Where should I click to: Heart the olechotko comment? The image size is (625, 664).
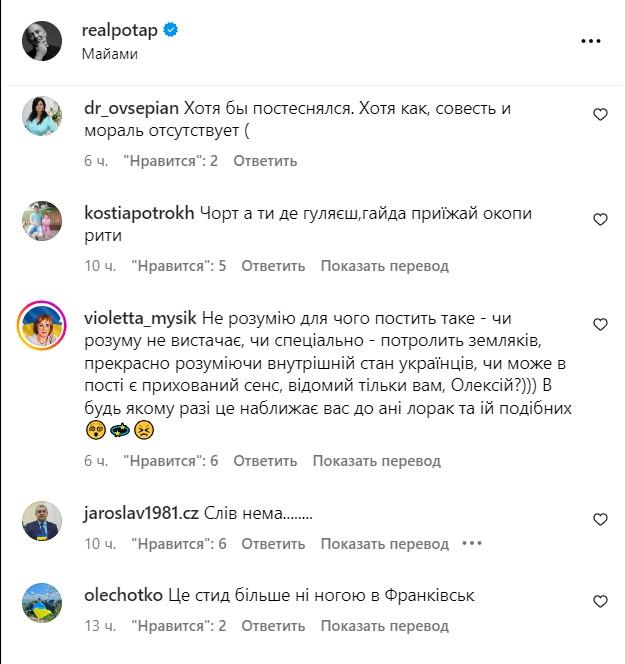click(x=600, y=602)
